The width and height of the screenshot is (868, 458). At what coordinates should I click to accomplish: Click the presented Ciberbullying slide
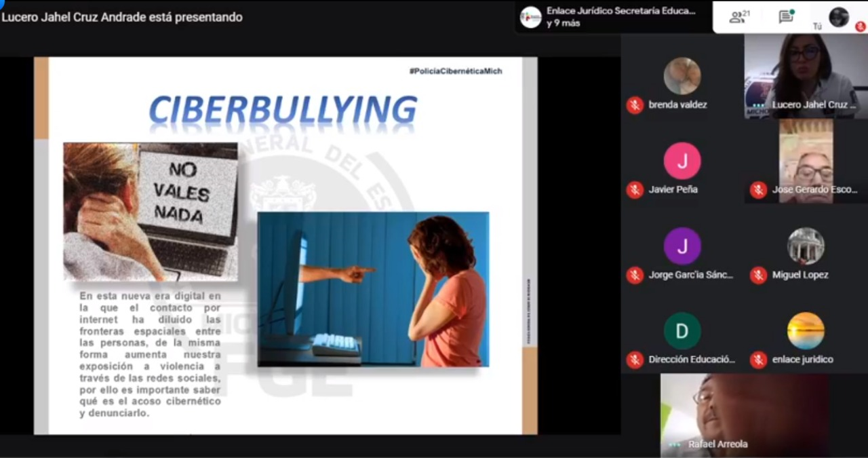tap(285, 246)
